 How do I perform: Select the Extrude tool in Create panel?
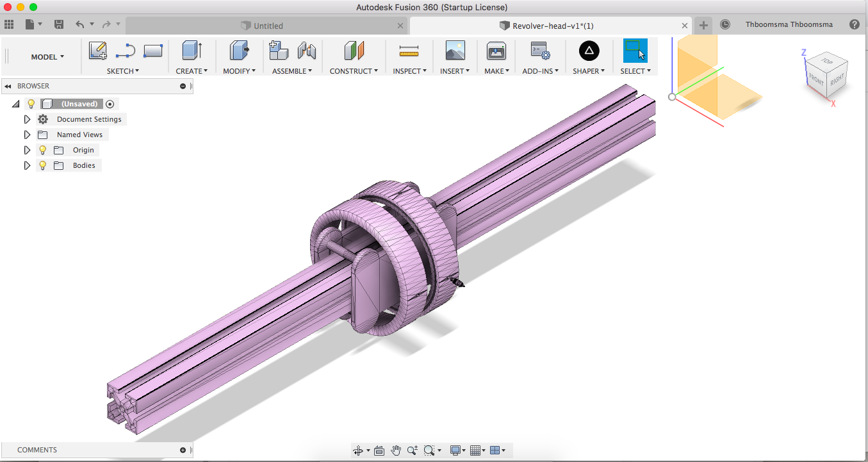coord(191,51)
